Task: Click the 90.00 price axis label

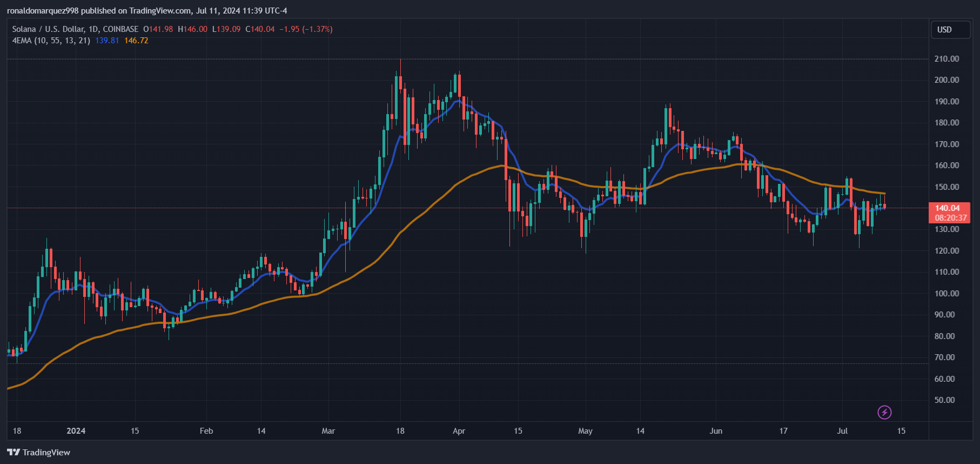Action: click(945, 315)
